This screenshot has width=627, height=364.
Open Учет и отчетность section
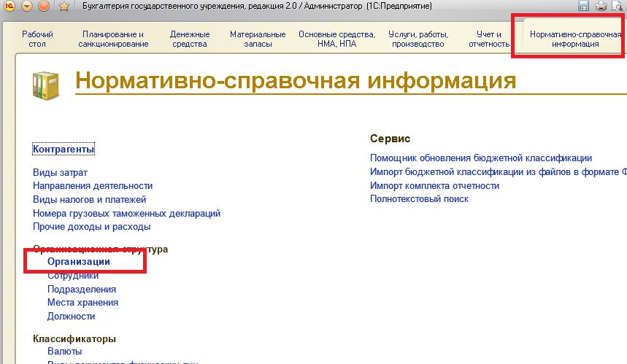[x=489, y=39]
